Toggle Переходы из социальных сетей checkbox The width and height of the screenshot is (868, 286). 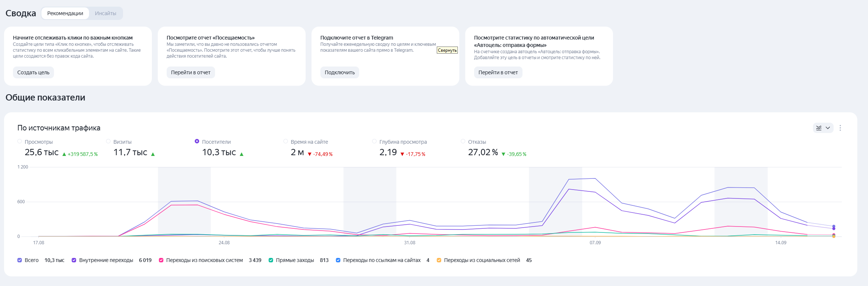click(x=439, y=260)
